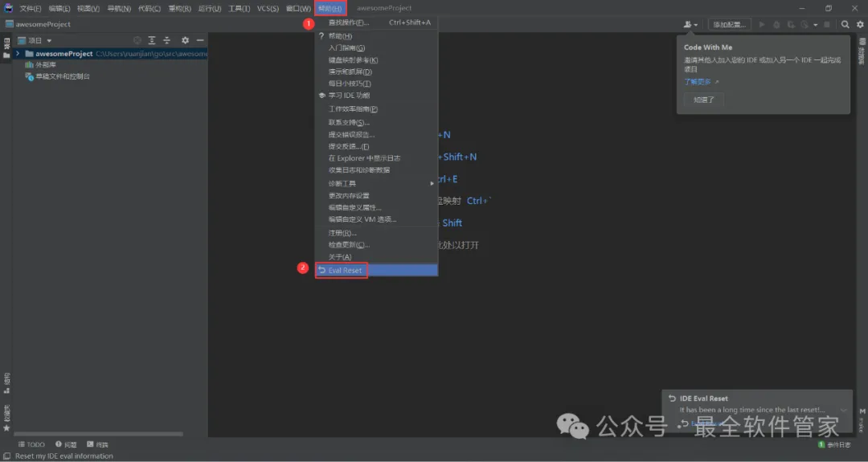Select 检查更新(C) check updates item

[x=376, y=244]
